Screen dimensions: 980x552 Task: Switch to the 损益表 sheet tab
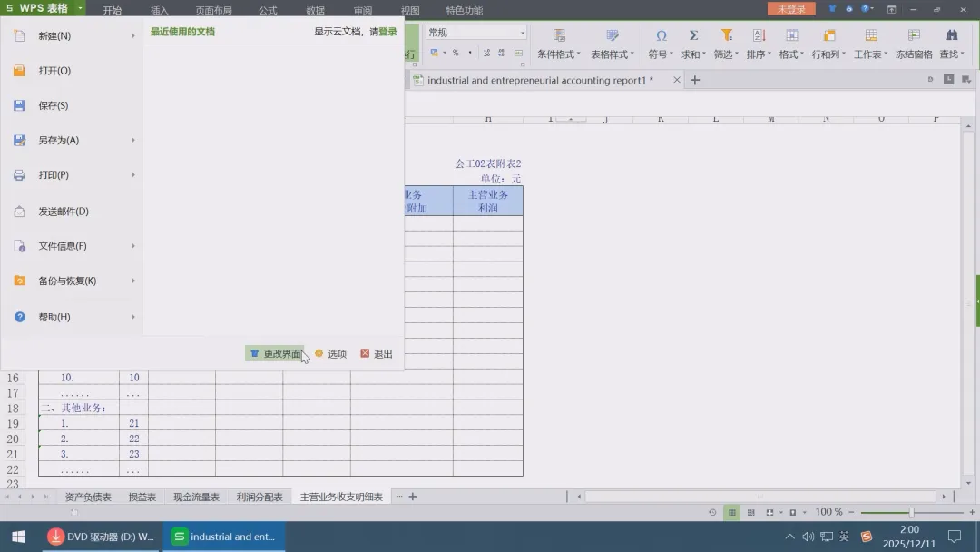142,497
